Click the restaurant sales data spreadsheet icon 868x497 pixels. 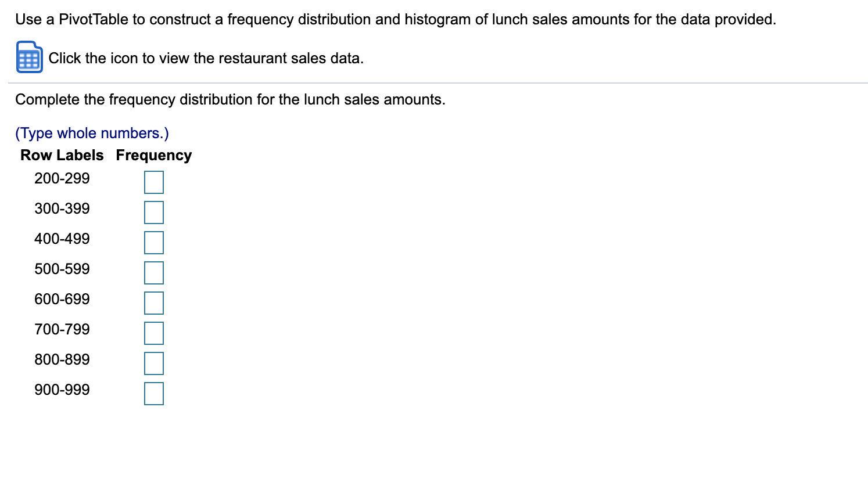click(x=29, y=57)
